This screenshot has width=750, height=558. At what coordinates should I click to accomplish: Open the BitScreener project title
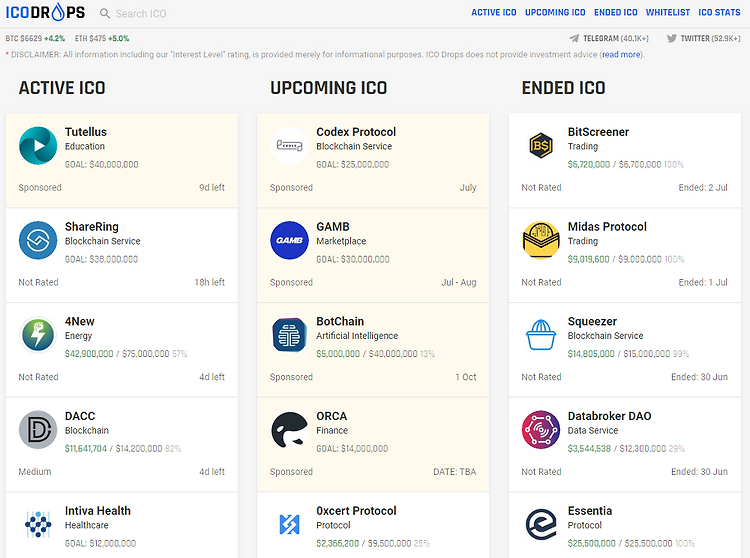(x=598, y=132)
